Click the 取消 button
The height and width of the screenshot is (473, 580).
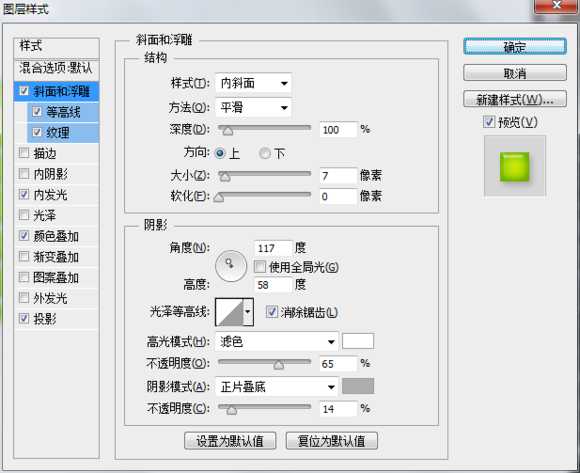pos(515,73)
